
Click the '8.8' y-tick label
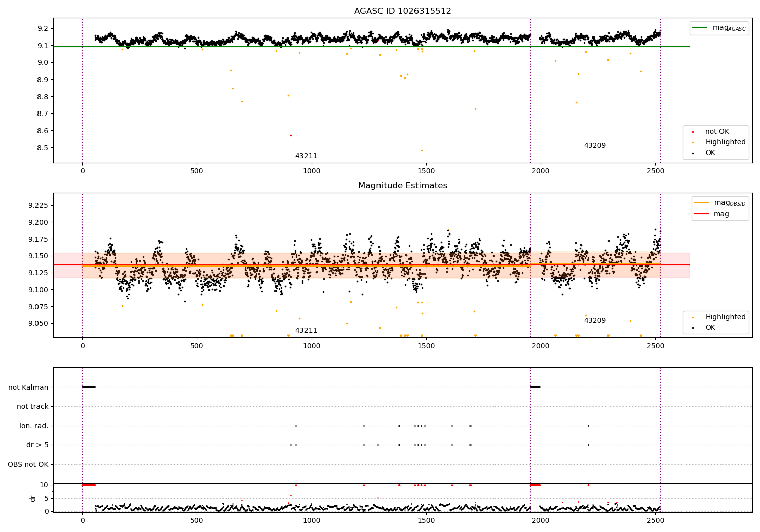pos(43,97)
